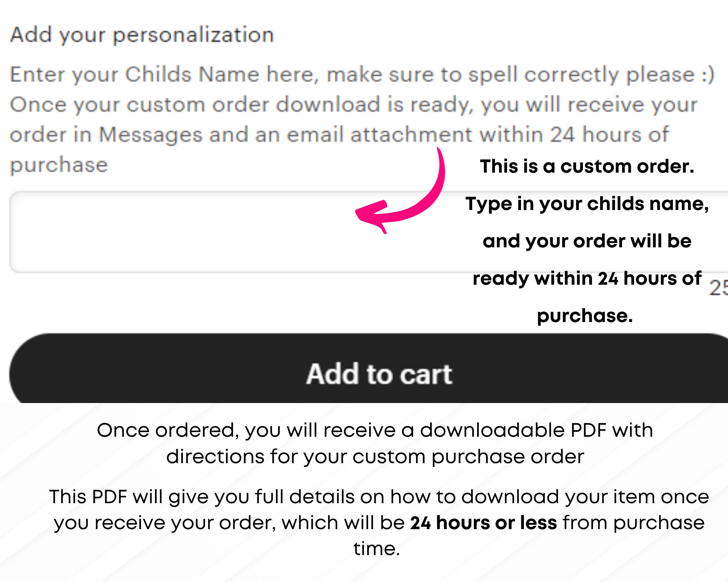Click the bold 'This is a custom order.' text
This screenshot has height=582, width=728.
click(x=587, y=166)
